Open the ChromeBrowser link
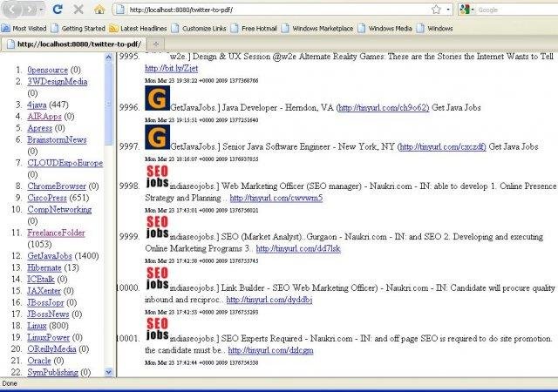This screenshot has height=392, width=558. (x=57, y=186)
